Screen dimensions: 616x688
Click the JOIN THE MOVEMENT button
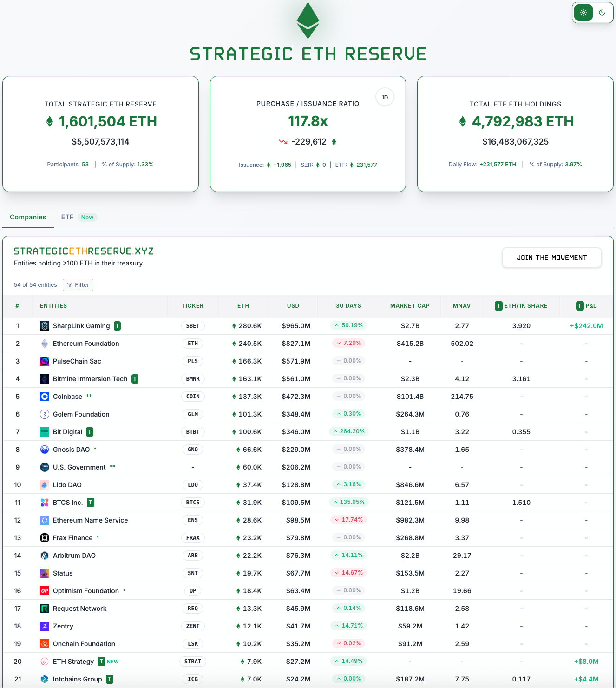552,258
